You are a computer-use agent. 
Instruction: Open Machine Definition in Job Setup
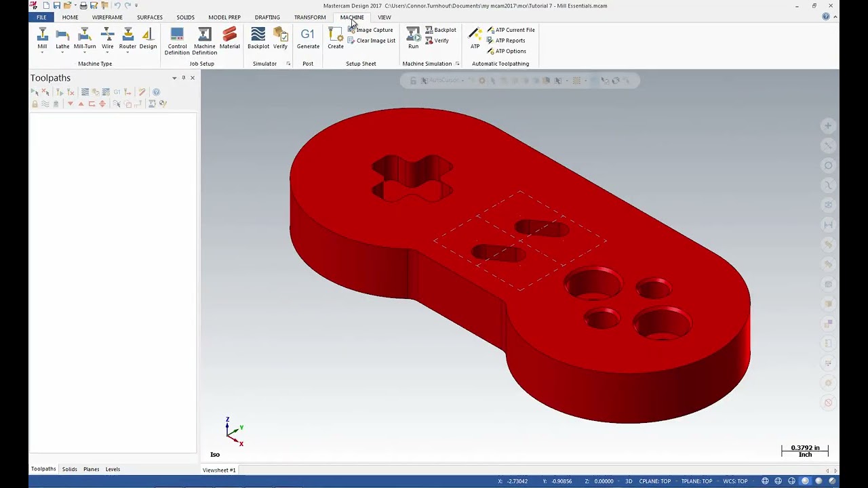205,41
